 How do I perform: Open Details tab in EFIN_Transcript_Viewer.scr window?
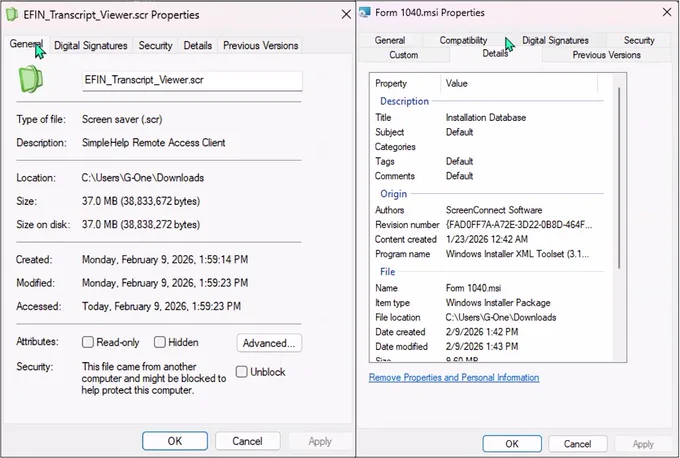tap(198, 46)
